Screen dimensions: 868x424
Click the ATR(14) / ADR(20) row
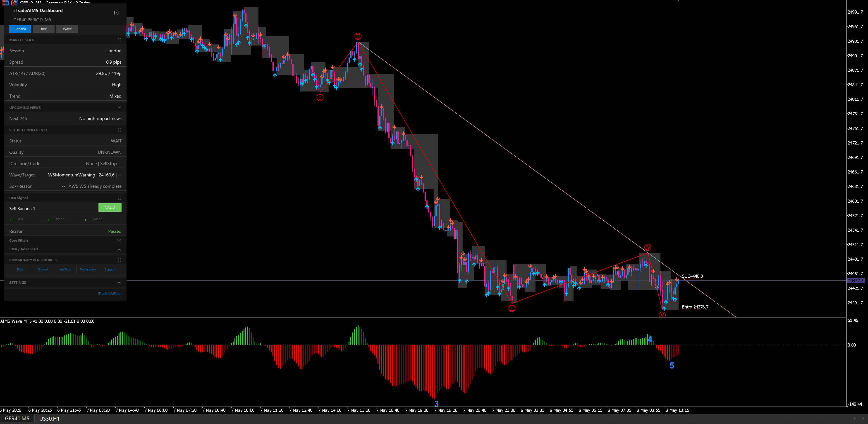pyautogui.click(x=65, y=73)
